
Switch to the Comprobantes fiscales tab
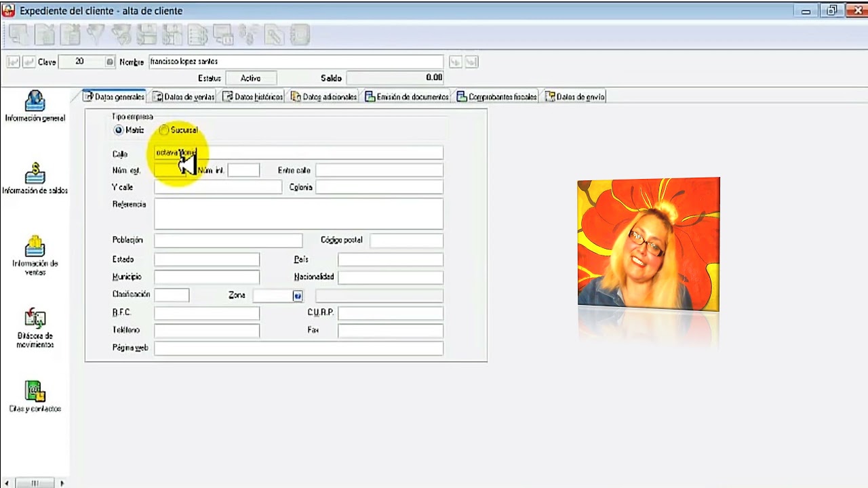[497, 97]
